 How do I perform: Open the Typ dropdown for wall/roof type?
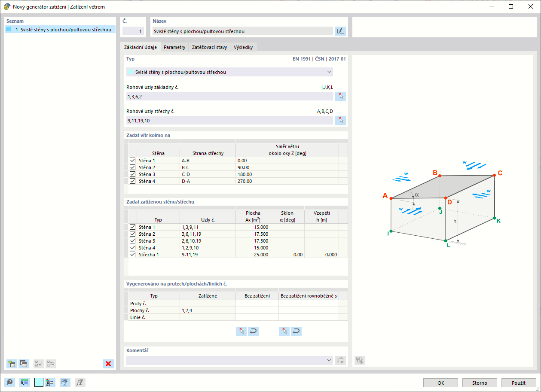pyautogui.click(x=229, y=72)
